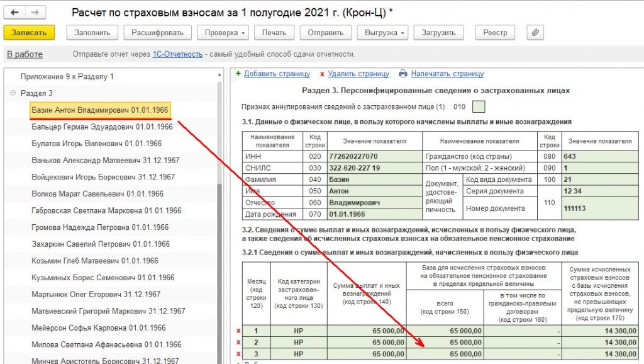Image resolution: width=644 pixels, height=364 pixels.
Task: Delete month 3 row with red x
Action: click(238, 354)
